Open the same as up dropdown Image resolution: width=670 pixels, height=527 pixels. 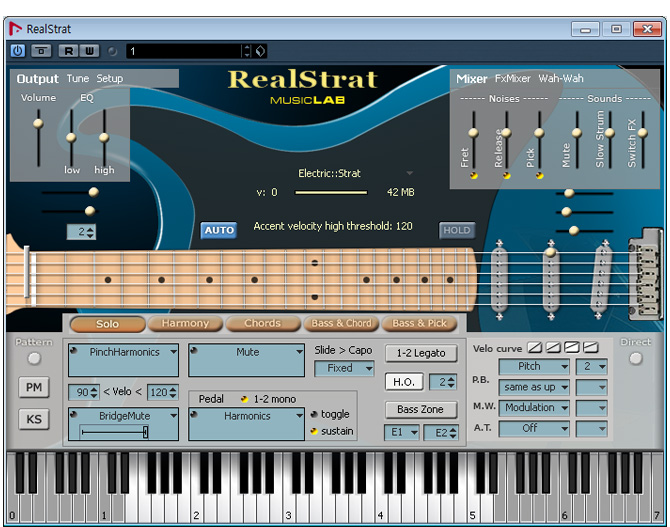[534, 387]
